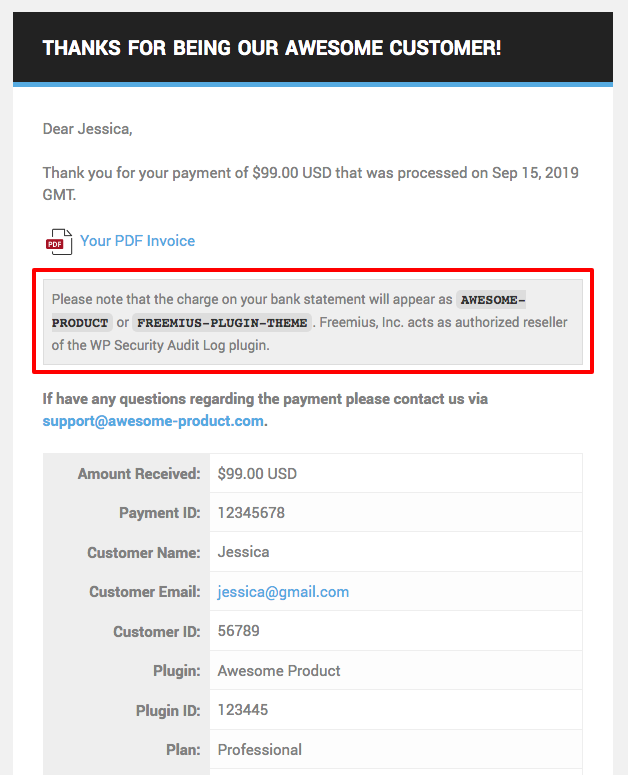Screen dimensions: 628x775
Task: Click the Amount Received row label
Action: point(139,474)
